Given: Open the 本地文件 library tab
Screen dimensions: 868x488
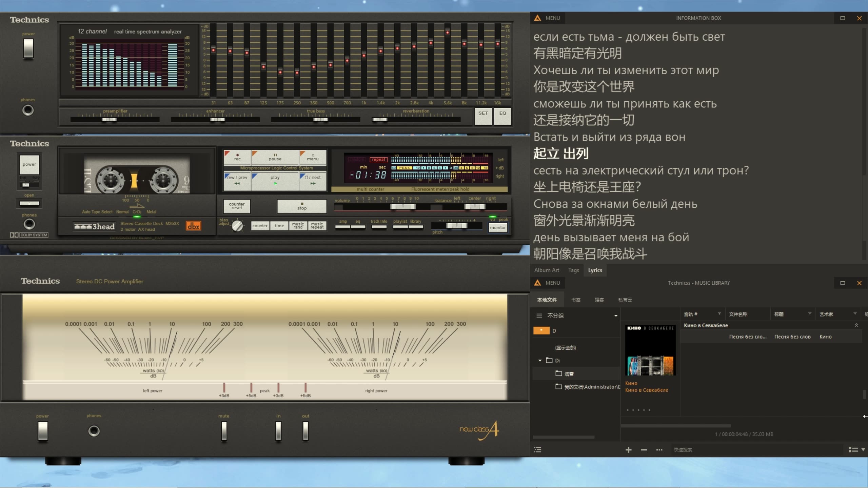Looking at the screenshot, I should [547, 300].
